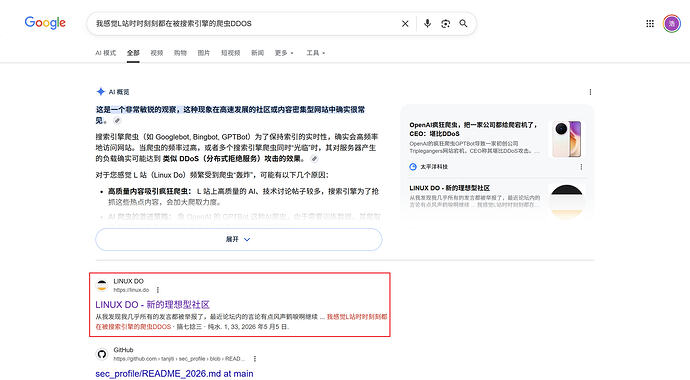Open LINUX DO - 新的理想型社区 result link
The height and width of the screenshot is (380, 690).
(x=152, y=304)
